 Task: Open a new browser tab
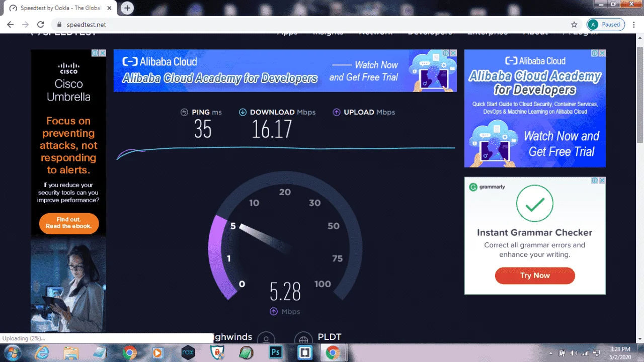tap(127, 8)
